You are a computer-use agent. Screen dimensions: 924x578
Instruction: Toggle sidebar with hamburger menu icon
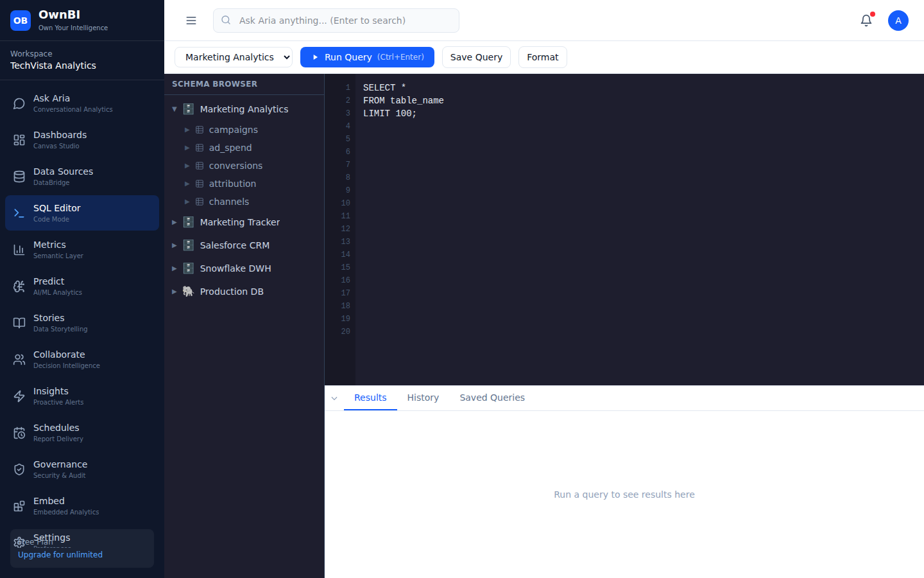coord(191,21)
